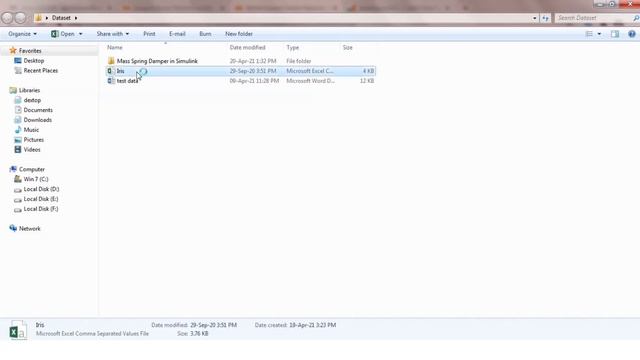Expand the arrow after Dataset breadcrumb
The width and height of the screenshot is (640, 360).
click(x=76, y=18)
